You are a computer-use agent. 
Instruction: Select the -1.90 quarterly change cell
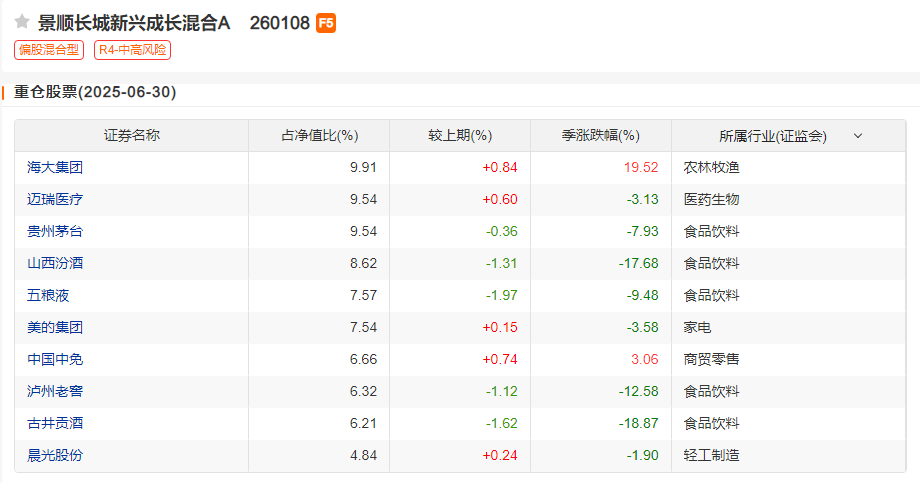642,455
